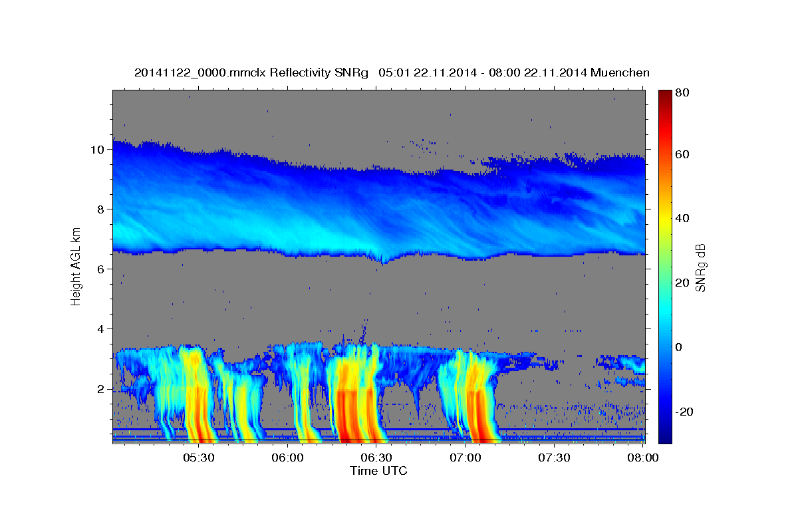Viewport: 798px width, 532px height.
Task: Click the Height AGL km axis title
Action: 76,267
